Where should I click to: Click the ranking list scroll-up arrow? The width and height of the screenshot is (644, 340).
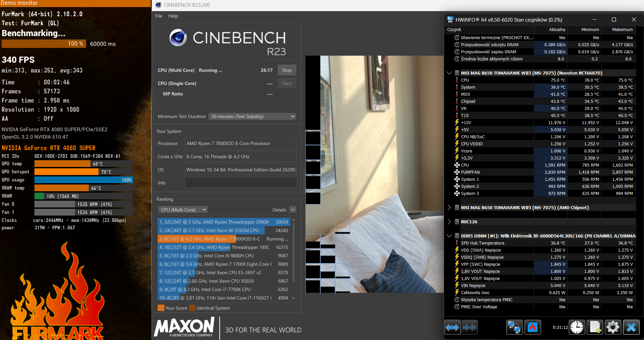pos(294,220)
